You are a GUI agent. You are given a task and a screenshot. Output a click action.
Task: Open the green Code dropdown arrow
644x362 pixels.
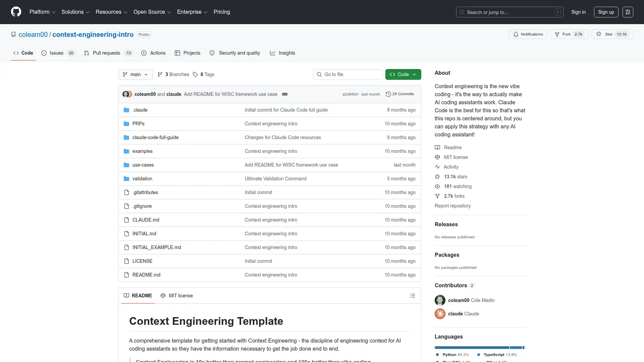[x=415, y=74]
